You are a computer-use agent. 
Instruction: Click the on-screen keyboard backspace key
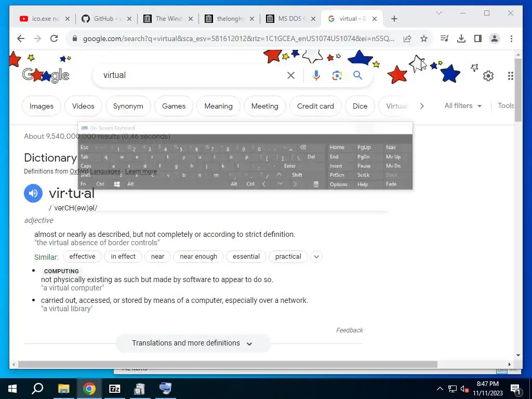303,148
